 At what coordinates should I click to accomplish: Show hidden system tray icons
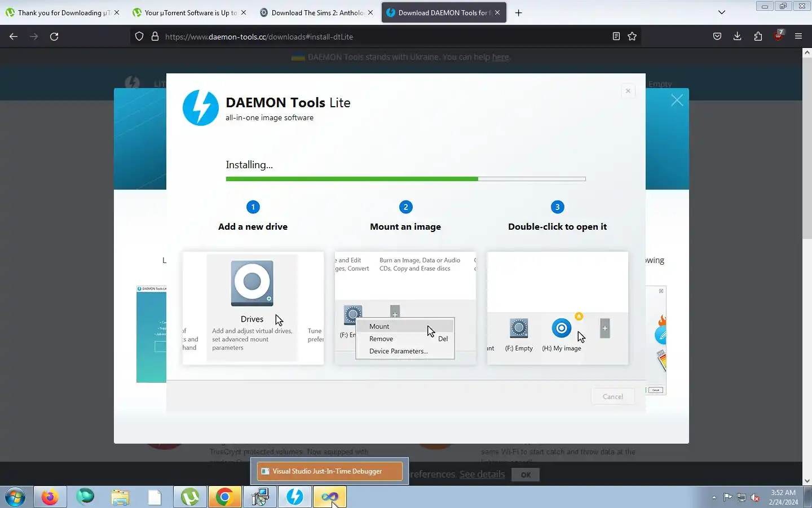pyautogui.click(x=714, y=497)
